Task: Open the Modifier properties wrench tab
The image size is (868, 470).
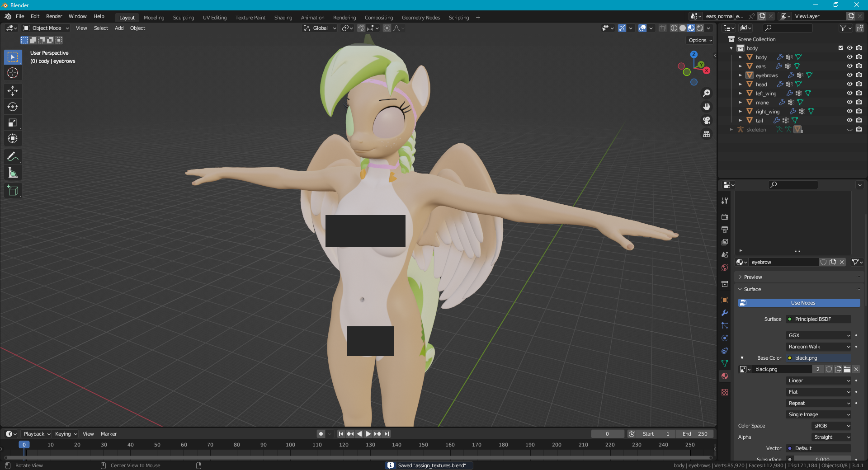Action: coord(725,313)
